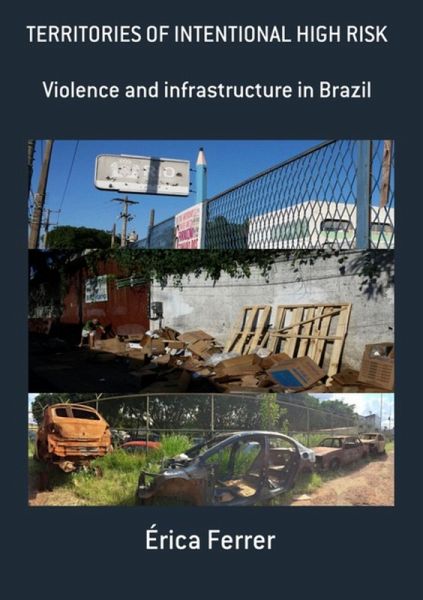The image size is (423, 600).
Task: Click the white building behind the fence
Action: [x=320, y=225]
